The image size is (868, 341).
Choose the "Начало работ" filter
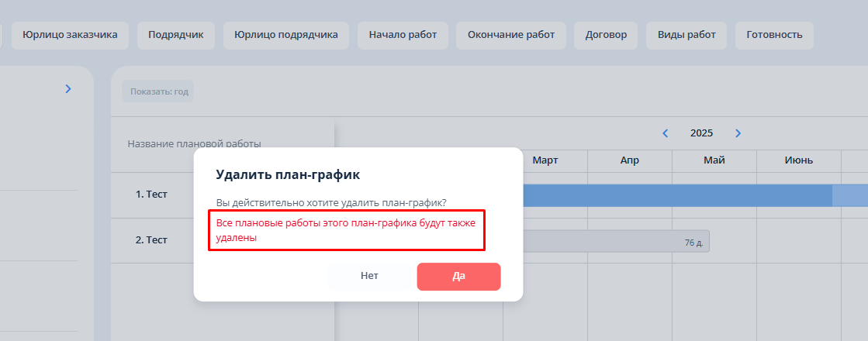pyautogui.click(x=403, y=35)
